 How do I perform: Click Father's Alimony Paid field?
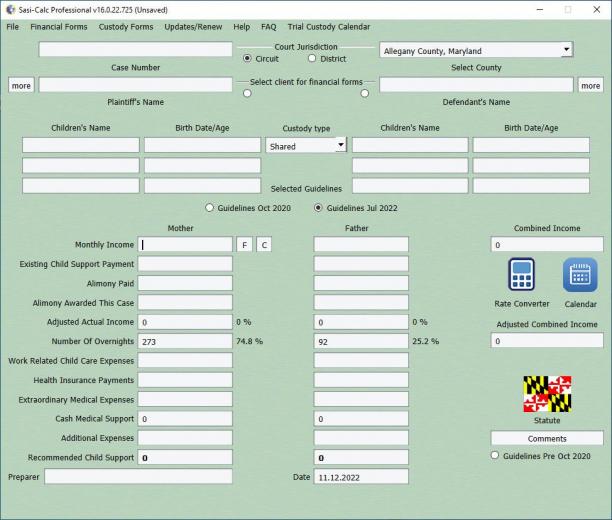point(361,283)
